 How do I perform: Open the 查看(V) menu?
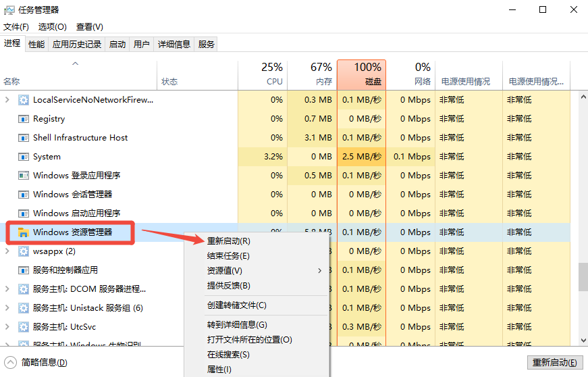coord(89,27)
